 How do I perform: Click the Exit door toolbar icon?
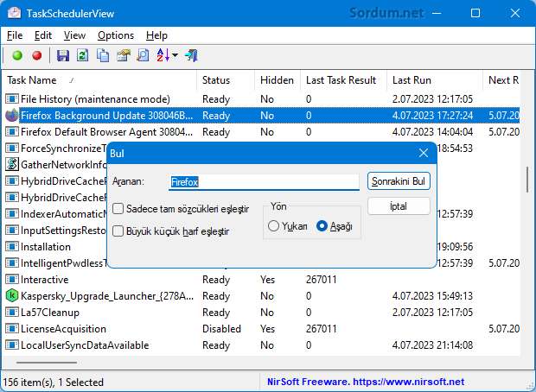(x=191, y=55)
